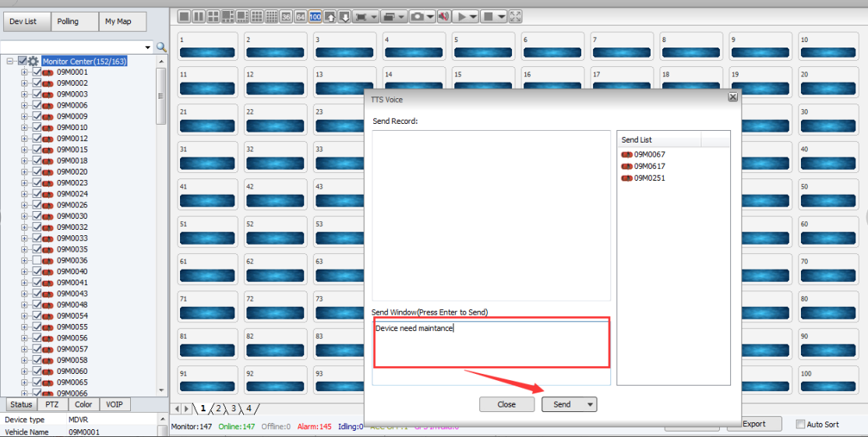This screenshot has width=868, height=437.
Task: Switch to 100-window layout
Action: coord(315,16)
